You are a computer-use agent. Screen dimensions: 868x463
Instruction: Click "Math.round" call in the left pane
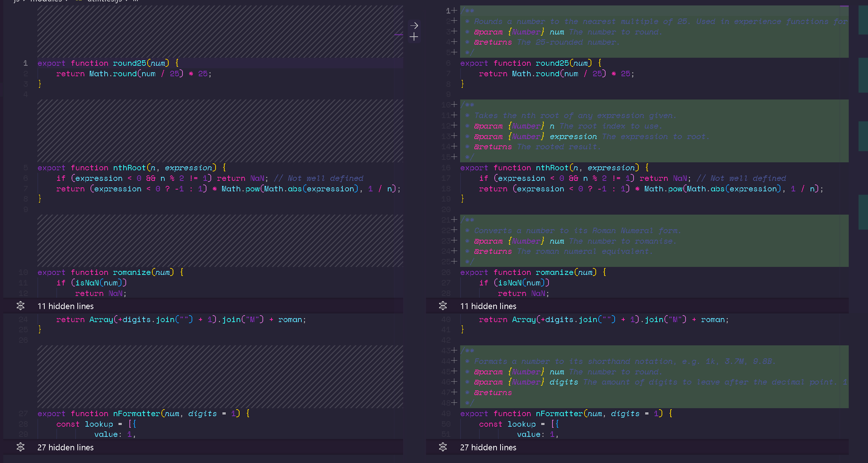[x=113, y=74]
